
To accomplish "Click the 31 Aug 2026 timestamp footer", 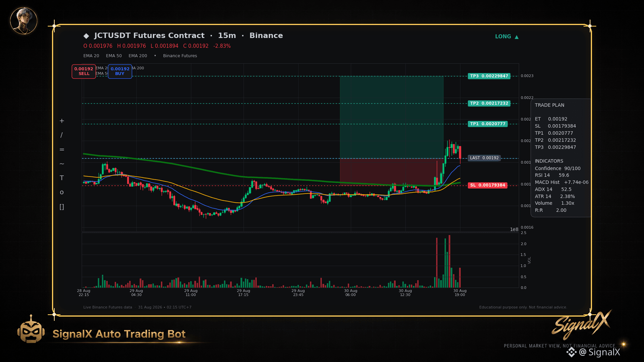I will (x=165, y=307).
